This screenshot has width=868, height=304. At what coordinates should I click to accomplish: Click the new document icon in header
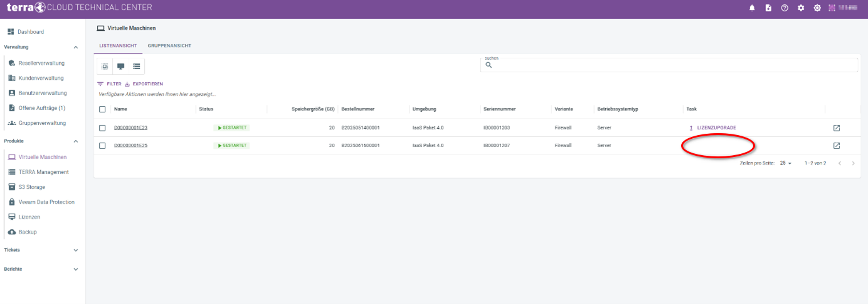point(768,8)
